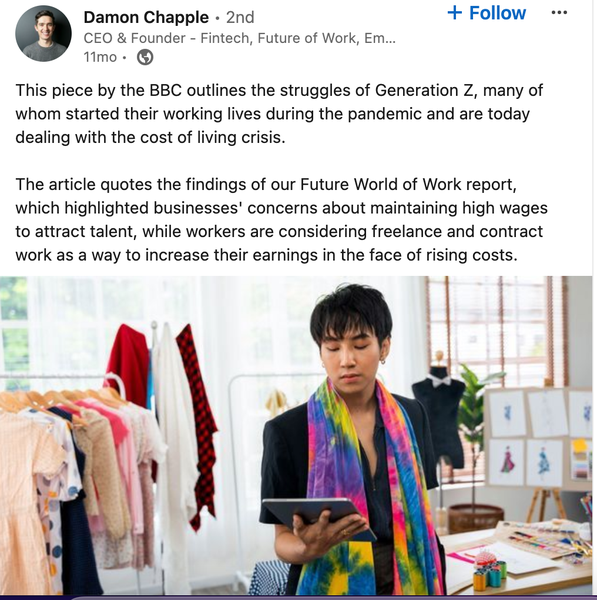Viewport: 597px width, 600px height.
Task: Click the word BBC in the post
Action: coord(165,90)
